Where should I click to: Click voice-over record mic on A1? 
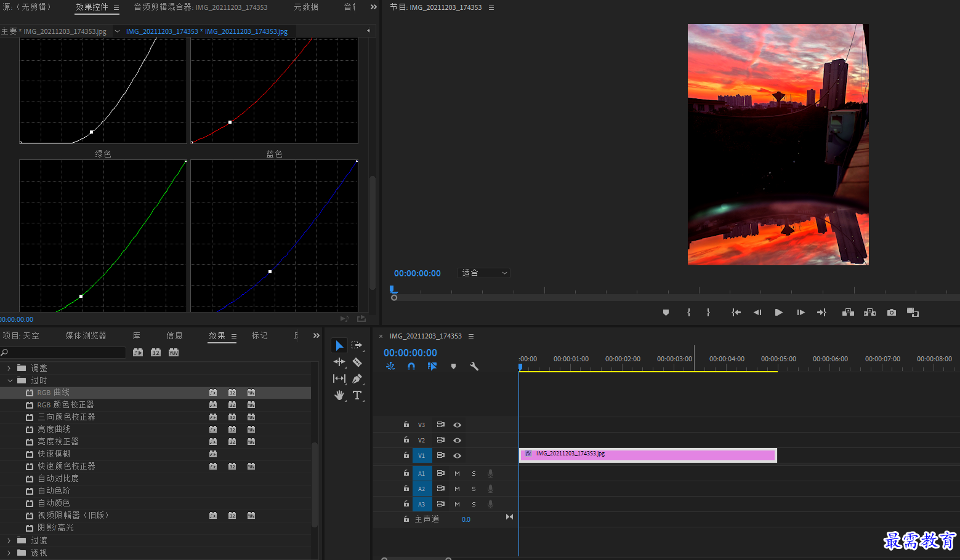(490, 473)
